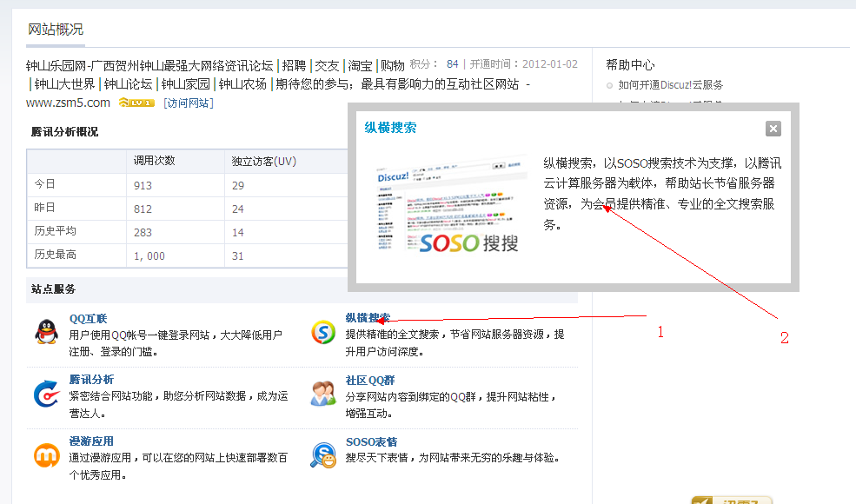The image size is (856, 504).
Task: Click the 社区QQ群 description text
Action: tap(451, 405)
